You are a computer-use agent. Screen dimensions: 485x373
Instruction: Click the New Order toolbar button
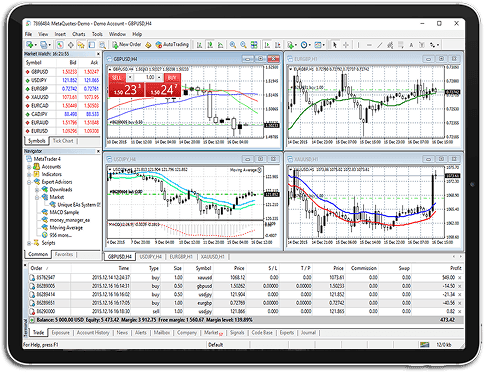tap(127, 44)
